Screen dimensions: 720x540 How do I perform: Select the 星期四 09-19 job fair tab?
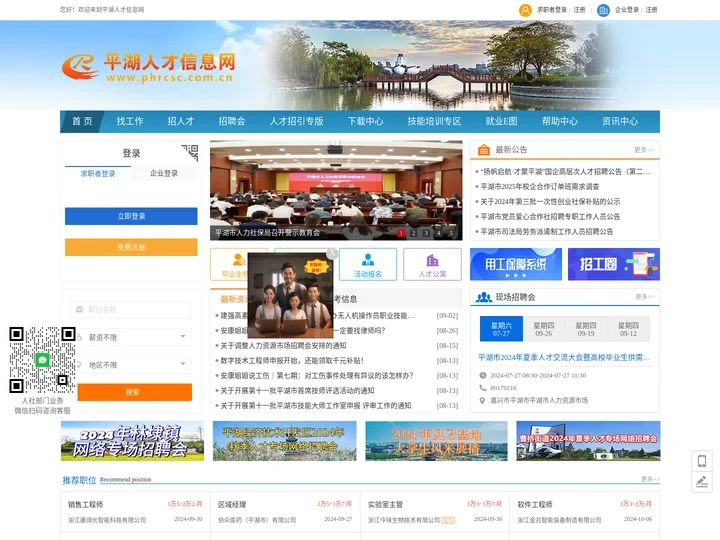click(x=586, y=329)
